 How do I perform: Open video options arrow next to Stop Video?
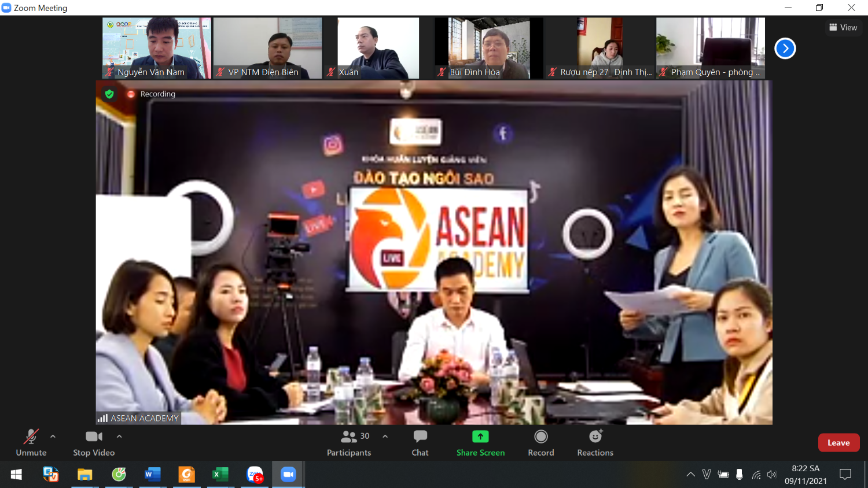[x=119, y=437]
